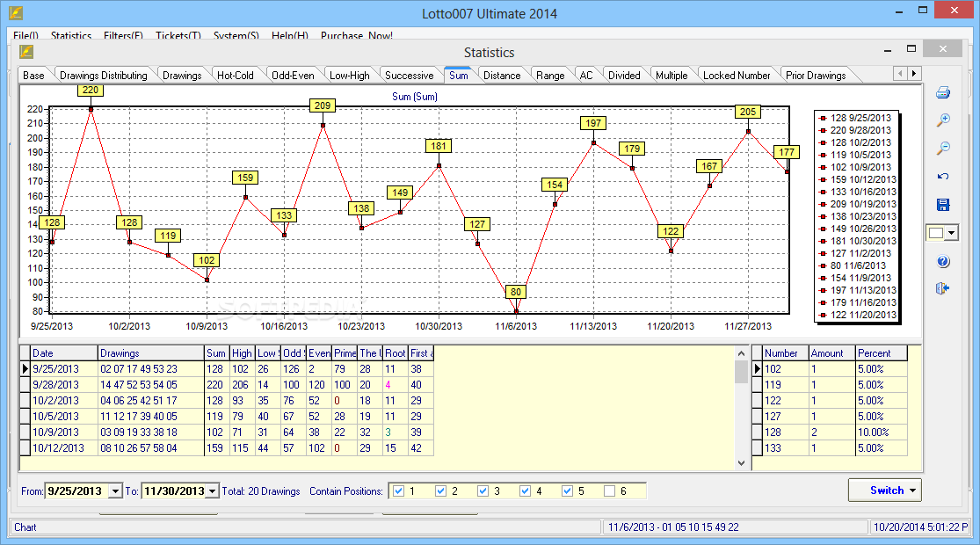Click the zoom in magnifier icon
Viewport: 980px width, 545px height.
coord(943,120)
